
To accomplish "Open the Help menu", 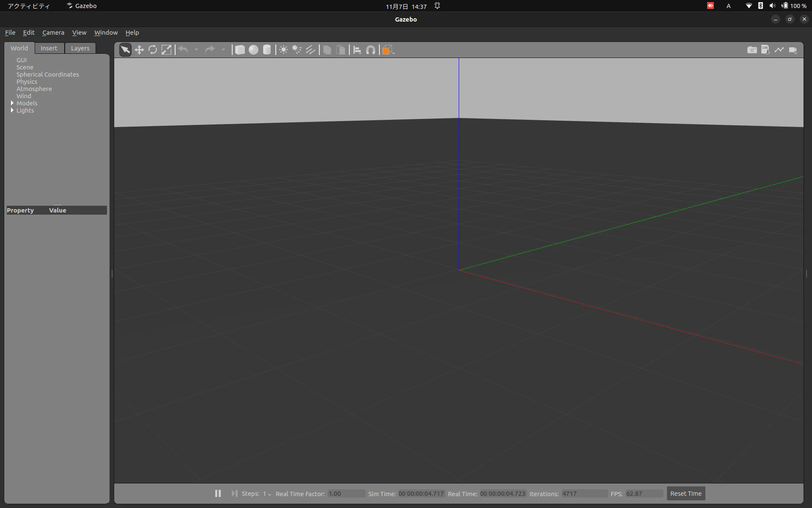I will (x=132, y=33).
